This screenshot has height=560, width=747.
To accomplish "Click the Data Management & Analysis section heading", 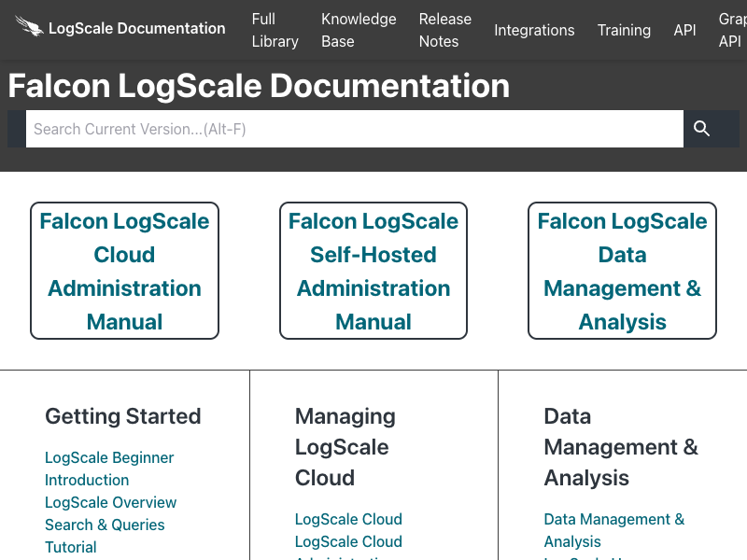I will (621, 447).
